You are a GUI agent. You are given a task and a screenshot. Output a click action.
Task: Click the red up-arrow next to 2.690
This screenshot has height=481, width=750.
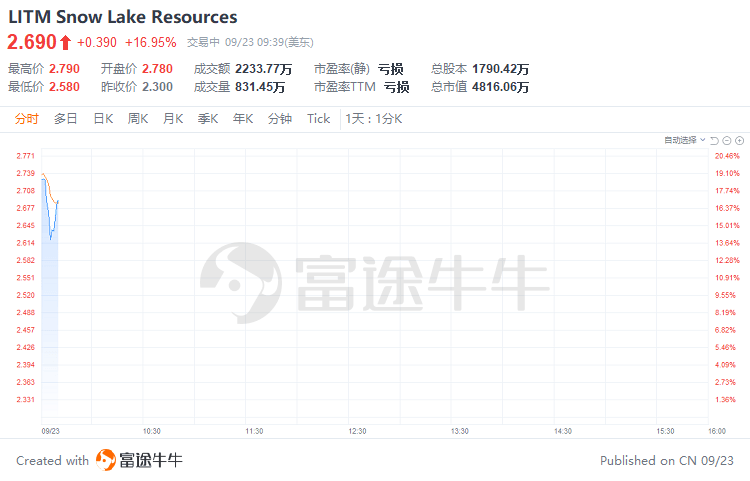[66, 43]
